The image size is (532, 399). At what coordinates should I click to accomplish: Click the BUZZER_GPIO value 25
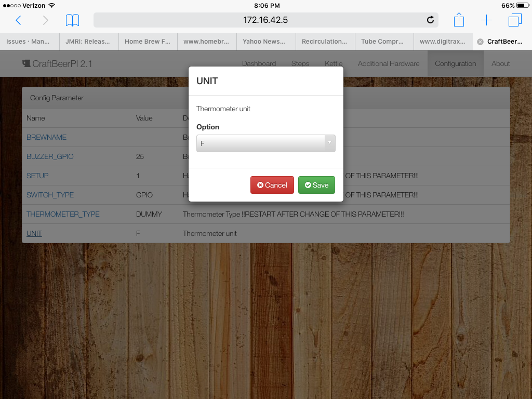click(x=140, y=156)
